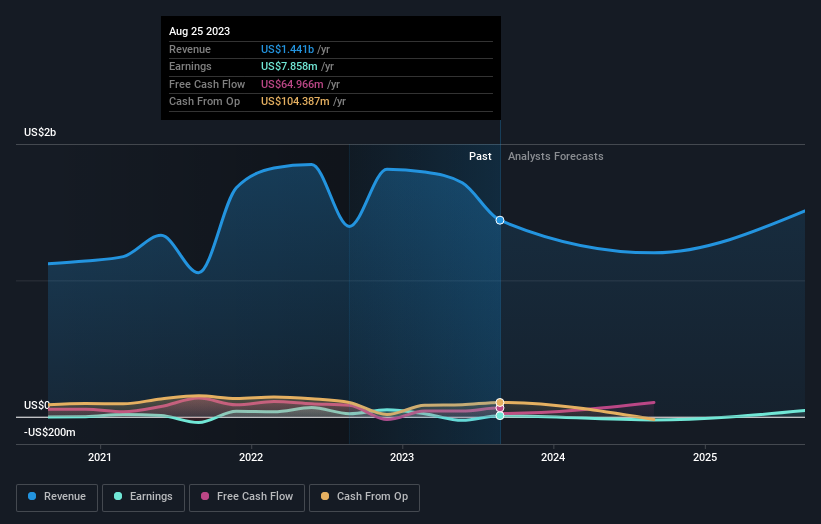This screenshot has width=821, height=524.
Task: Click the Past label on chart
Action: (x=480, y=157)
